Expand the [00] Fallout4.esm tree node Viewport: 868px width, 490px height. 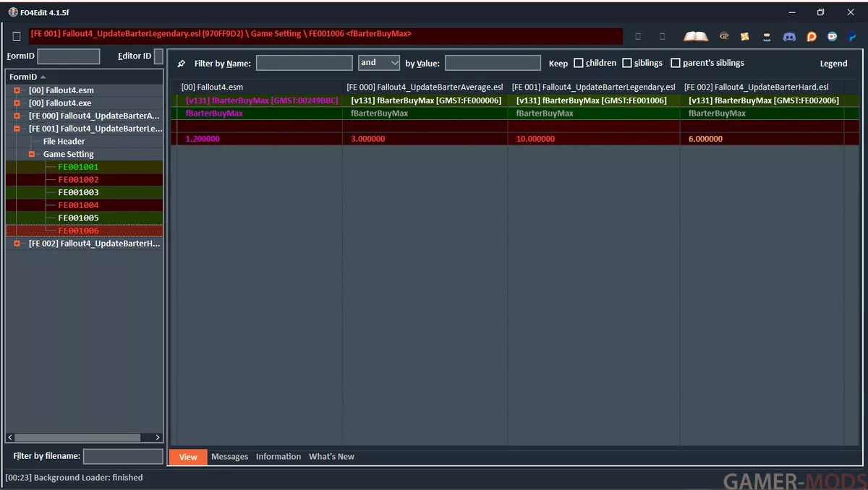pyautogui.click(x=17, y=90)
